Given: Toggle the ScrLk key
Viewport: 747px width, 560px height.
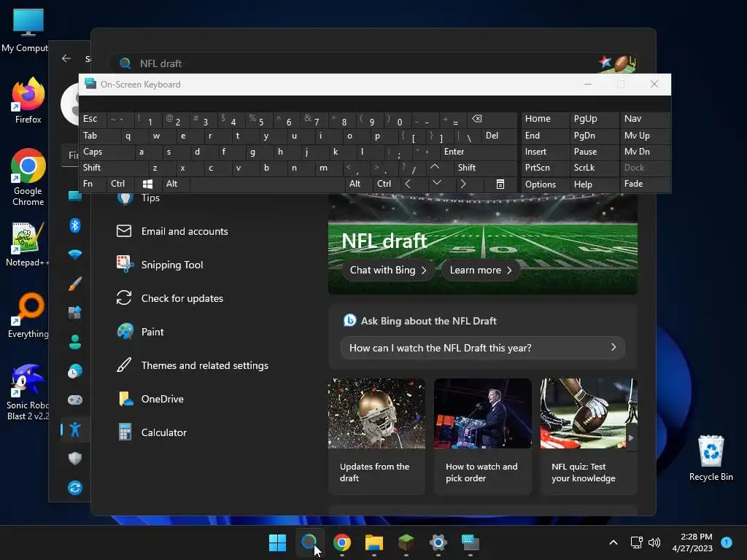Looking at the screenshot, I should coord(594,168).
